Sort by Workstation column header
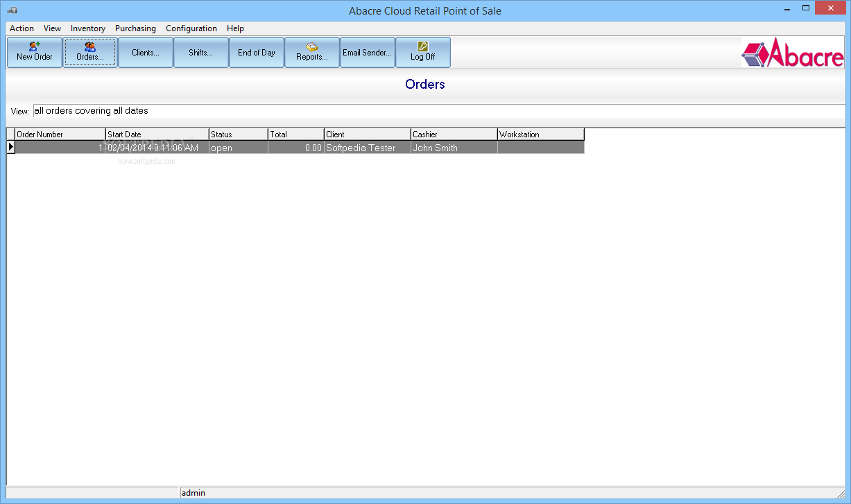Screen dimensions: 851x504 541,134
